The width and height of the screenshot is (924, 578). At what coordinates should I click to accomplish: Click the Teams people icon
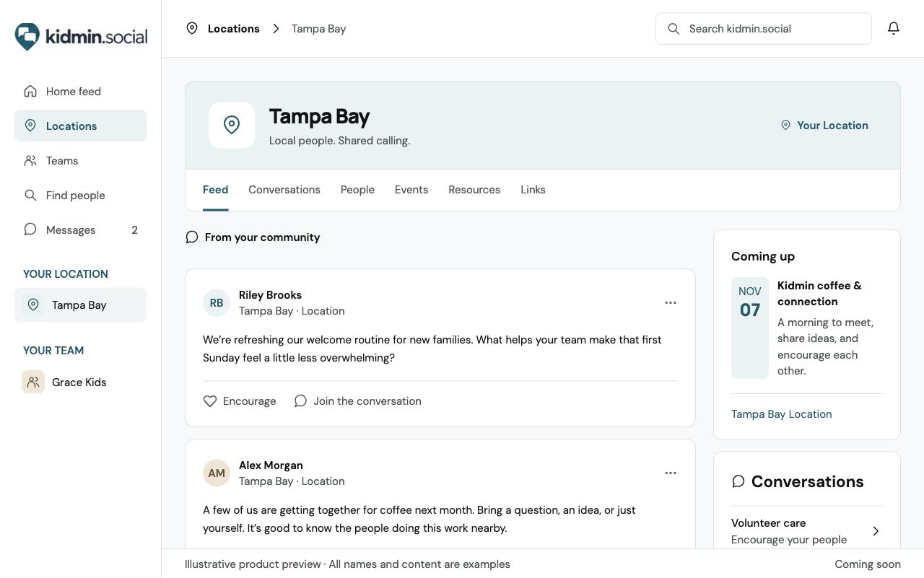click(30, 160)
